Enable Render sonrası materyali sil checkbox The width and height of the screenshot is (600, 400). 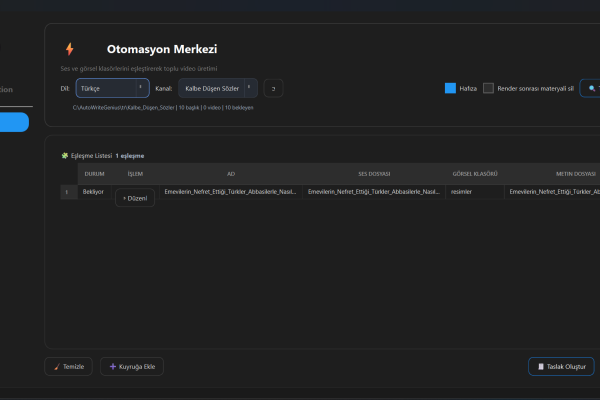[488, 88]
